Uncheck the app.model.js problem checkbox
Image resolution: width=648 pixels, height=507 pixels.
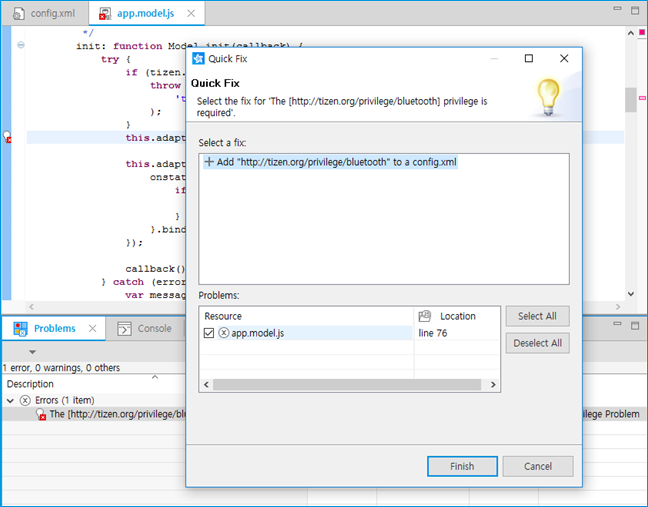[208, 334]
